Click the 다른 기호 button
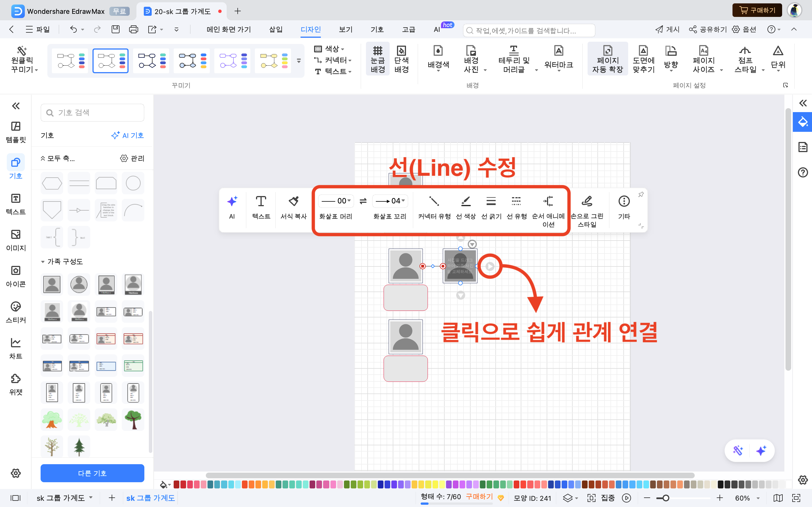This screenshot has height=507, width=812. tap(92, 473)
